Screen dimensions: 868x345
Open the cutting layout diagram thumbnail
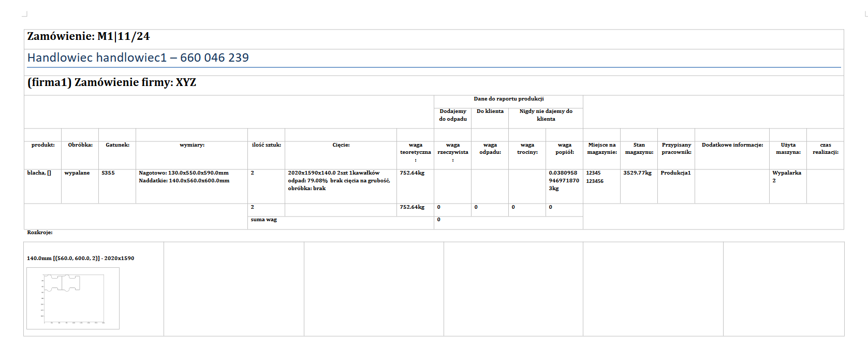click(x=73, y=298)
